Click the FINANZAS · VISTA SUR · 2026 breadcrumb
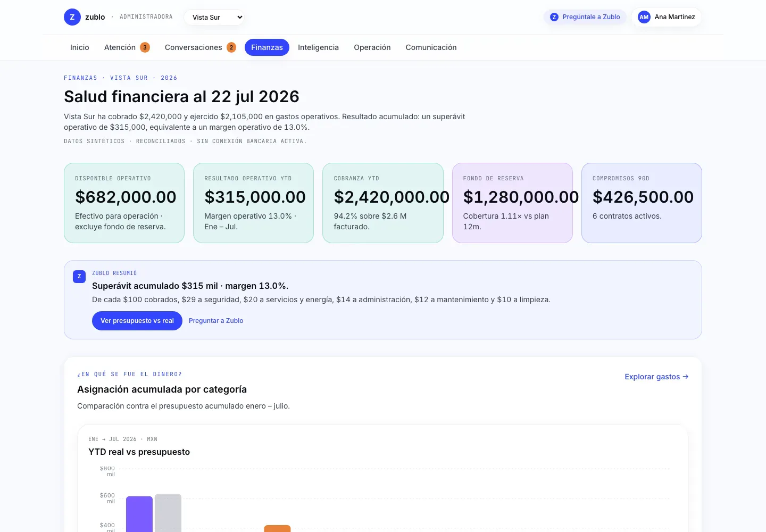The image size is (766, 532). click(121, 78)
